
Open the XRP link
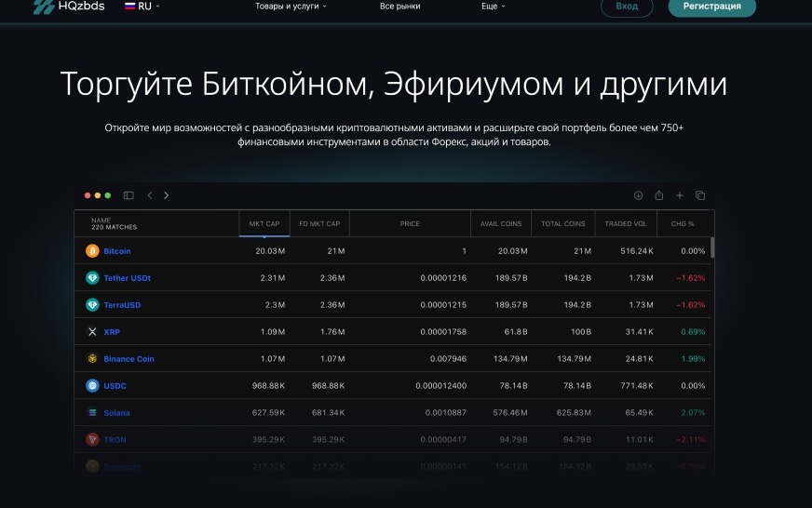[x=112, y=331]
